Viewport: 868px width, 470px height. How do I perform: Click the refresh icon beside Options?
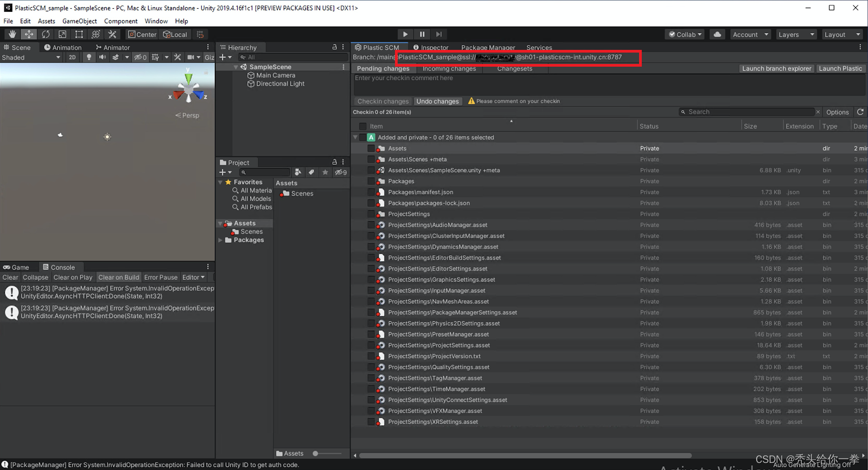(860, 112)
